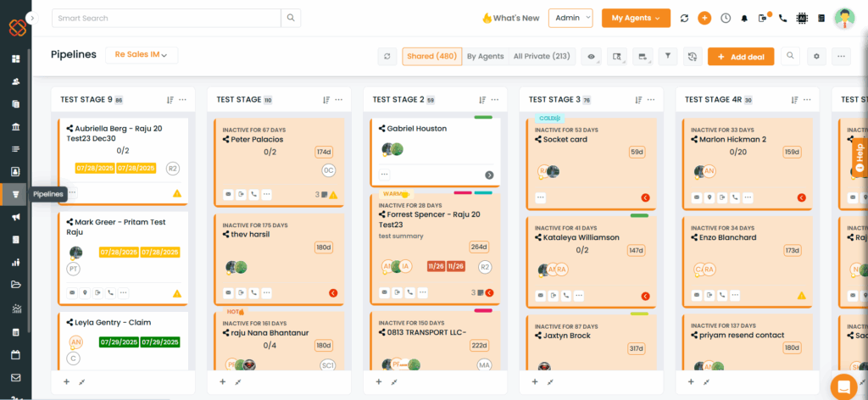Expand the sidebar using the arrow toggle
This screenshot has width=868, height=400.
click(x=32, y=19)
